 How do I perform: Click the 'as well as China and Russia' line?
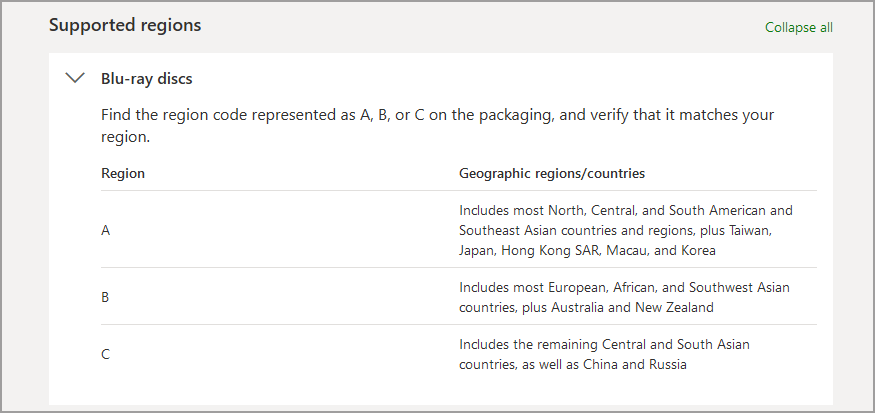click(573, 364)
